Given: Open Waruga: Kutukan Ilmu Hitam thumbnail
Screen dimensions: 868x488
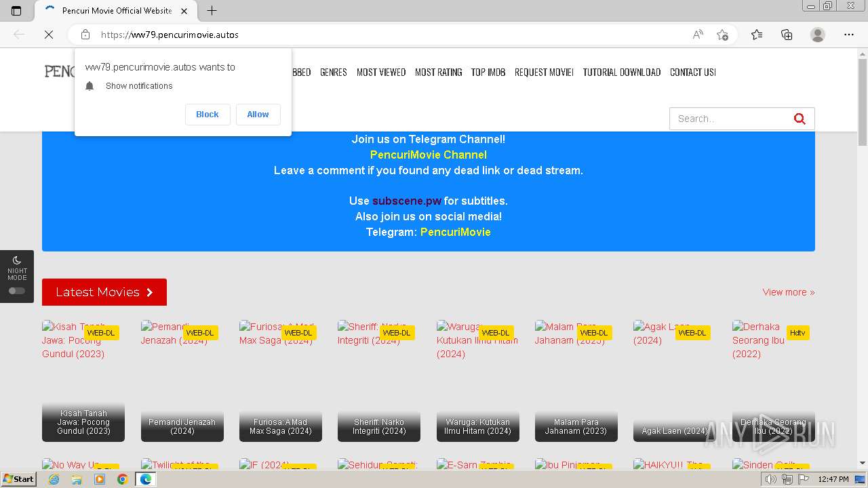Looking at the screenshot, I should [478, 381].
